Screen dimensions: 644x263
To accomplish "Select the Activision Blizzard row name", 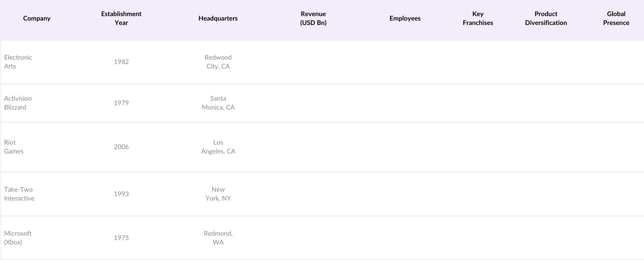I will [x=18, y=103].
